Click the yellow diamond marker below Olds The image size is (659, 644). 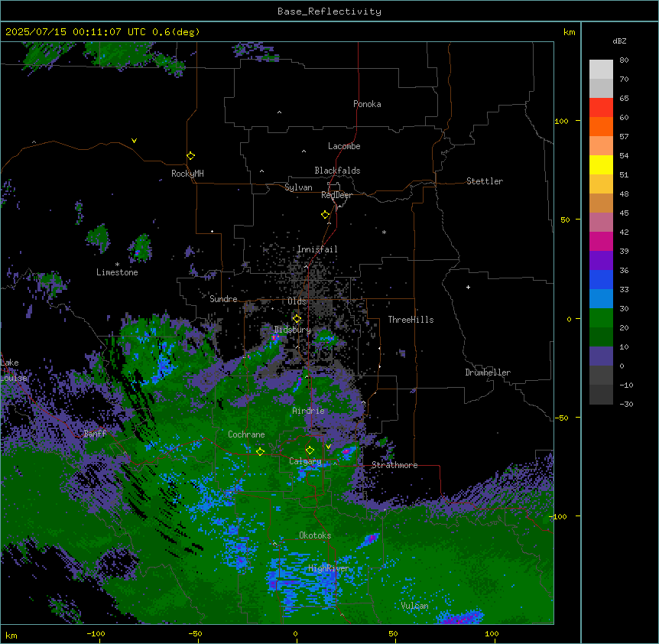297,319
